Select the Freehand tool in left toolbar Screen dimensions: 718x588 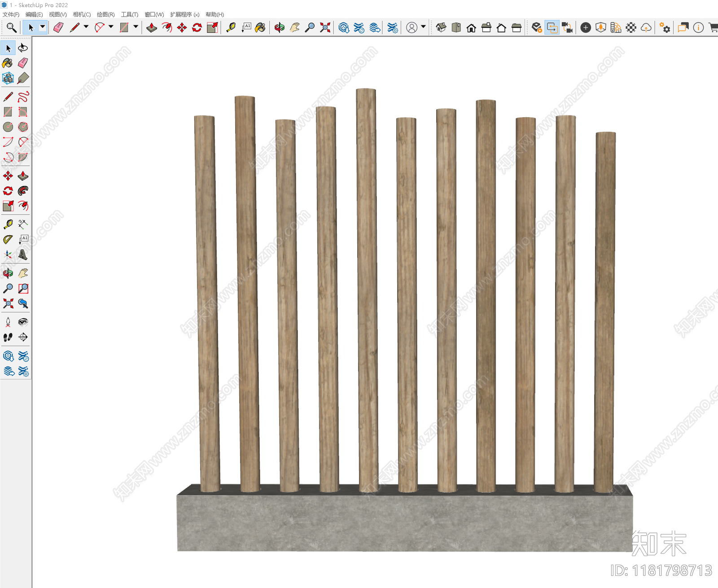(x=23, y=97)
